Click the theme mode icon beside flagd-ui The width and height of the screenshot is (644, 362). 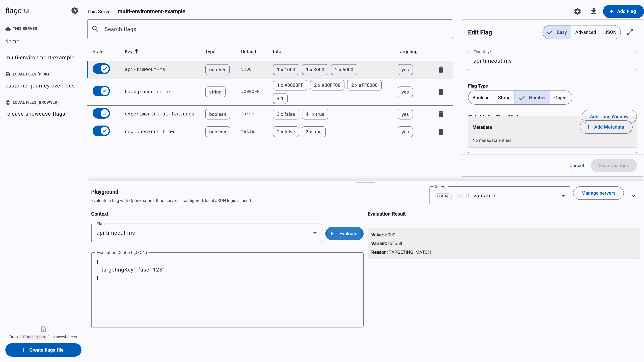tap(74, 11)
